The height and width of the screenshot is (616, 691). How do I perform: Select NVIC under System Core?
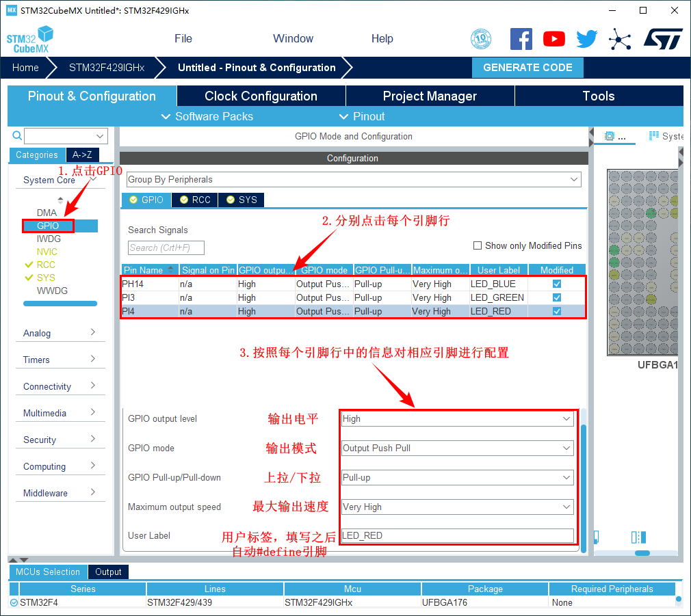coord(47,252)
